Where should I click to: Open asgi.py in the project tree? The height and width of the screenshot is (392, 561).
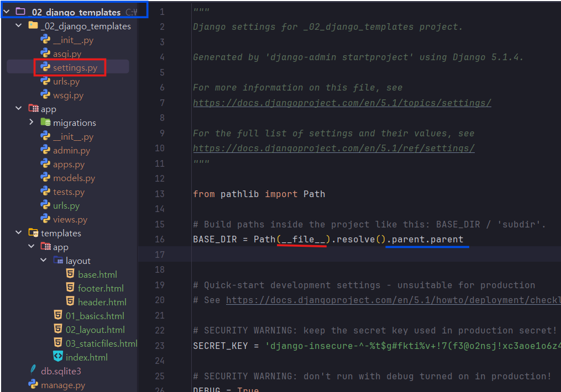(x=67, y=54)
